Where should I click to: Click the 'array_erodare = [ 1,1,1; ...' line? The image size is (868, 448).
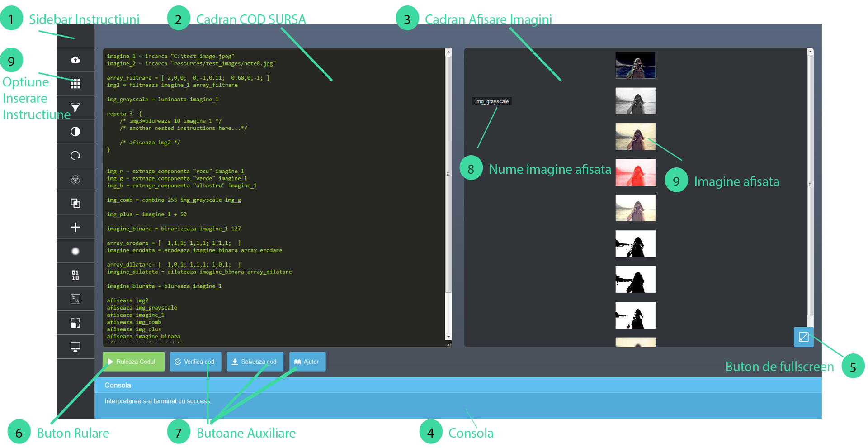[x=174, y=243]
